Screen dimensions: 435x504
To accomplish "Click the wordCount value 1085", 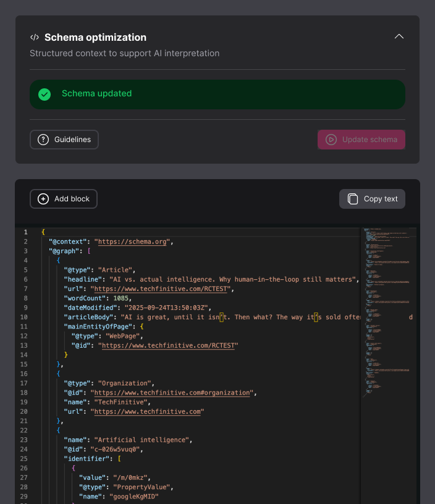I will (120, 298).
